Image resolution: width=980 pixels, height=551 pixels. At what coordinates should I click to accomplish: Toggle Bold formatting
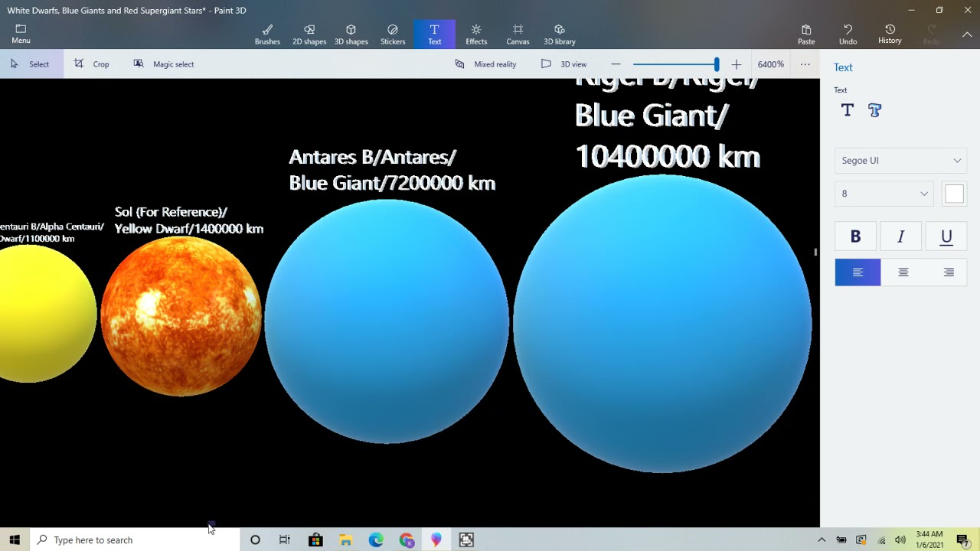[856, 237]
